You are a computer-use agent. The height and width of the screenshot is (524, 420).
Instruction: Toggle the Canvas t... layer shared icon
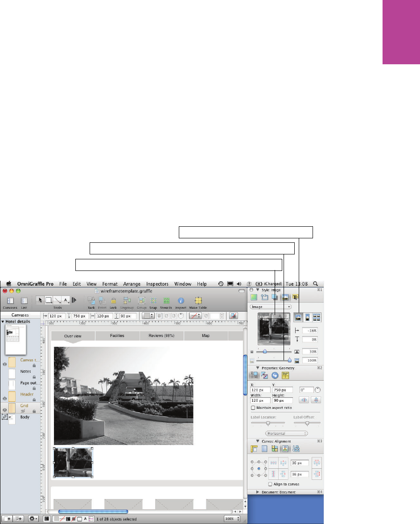pyautogui.click(x=4, y=364)
